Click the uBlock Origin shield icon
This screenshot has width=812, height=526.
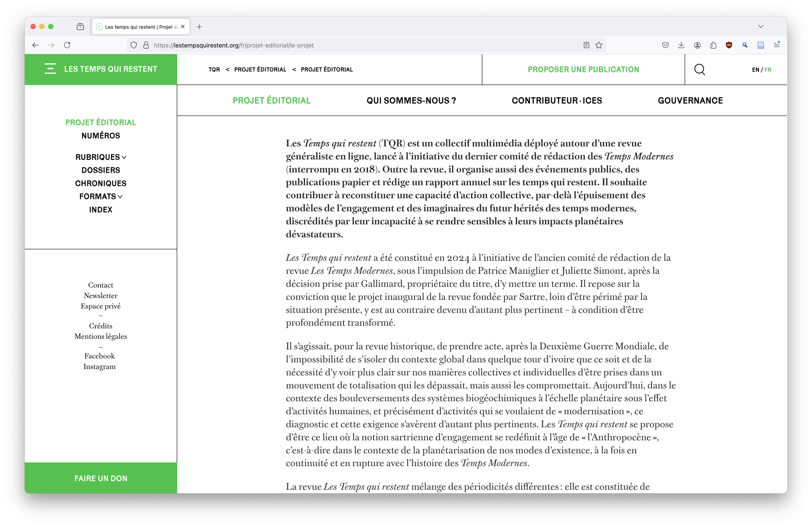tap(729, 45)
